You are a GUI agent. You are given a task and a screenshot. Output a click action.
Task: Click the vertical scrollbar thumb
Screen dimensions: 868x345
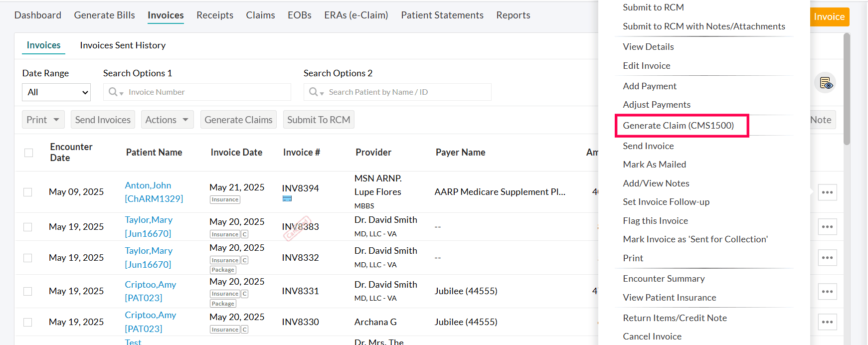pos(847,90)
